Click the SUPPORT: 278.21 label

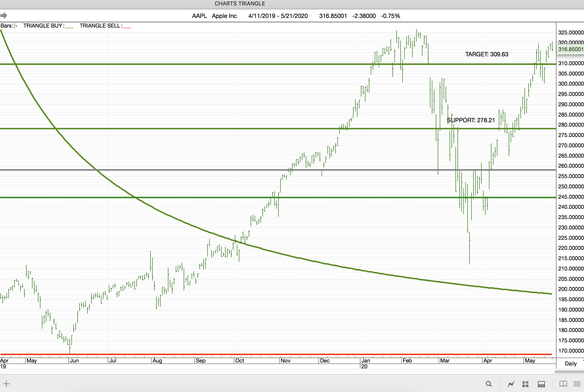pyautogui.click(x=471, y=120)
